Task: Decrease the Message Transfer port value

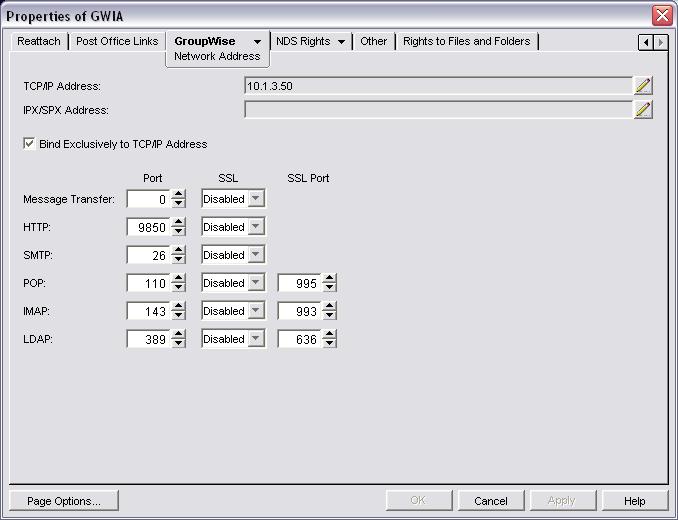Action: pyautogui.click(x=178, y=204)
